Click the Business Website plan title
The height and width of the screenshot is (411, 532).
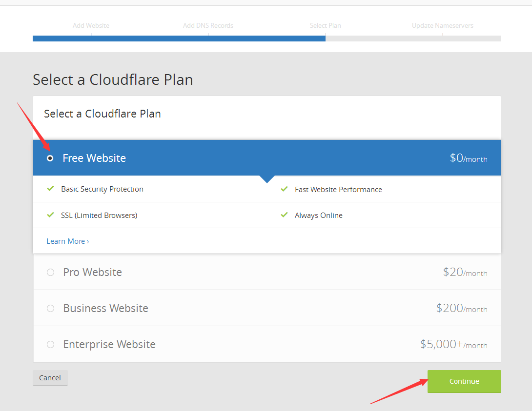pyautogui.click(x=106, y=308)
